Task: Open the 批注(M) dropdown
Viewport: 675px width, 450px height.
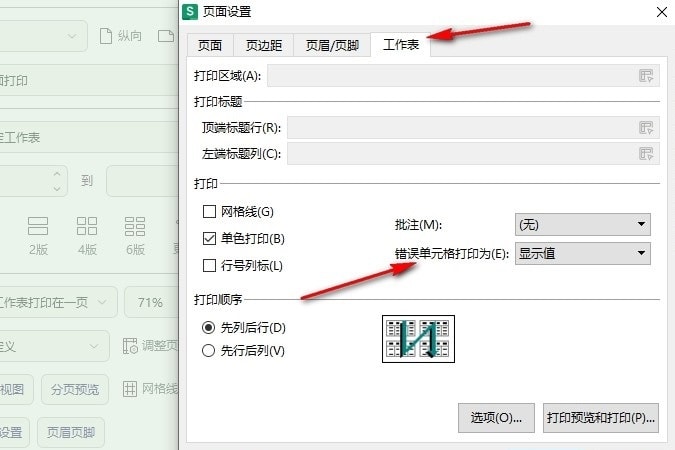Action: point(582,224)
